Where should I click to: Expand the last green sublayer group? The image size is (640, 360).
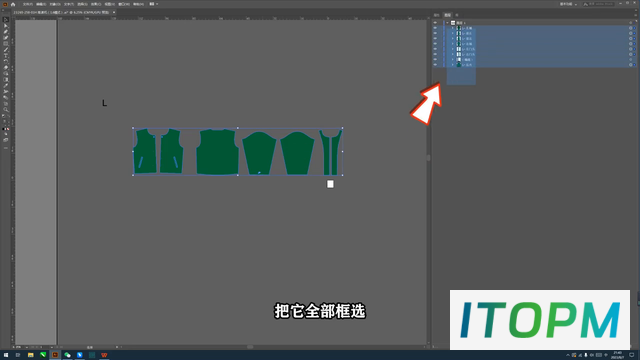click(x=453, y=65)
